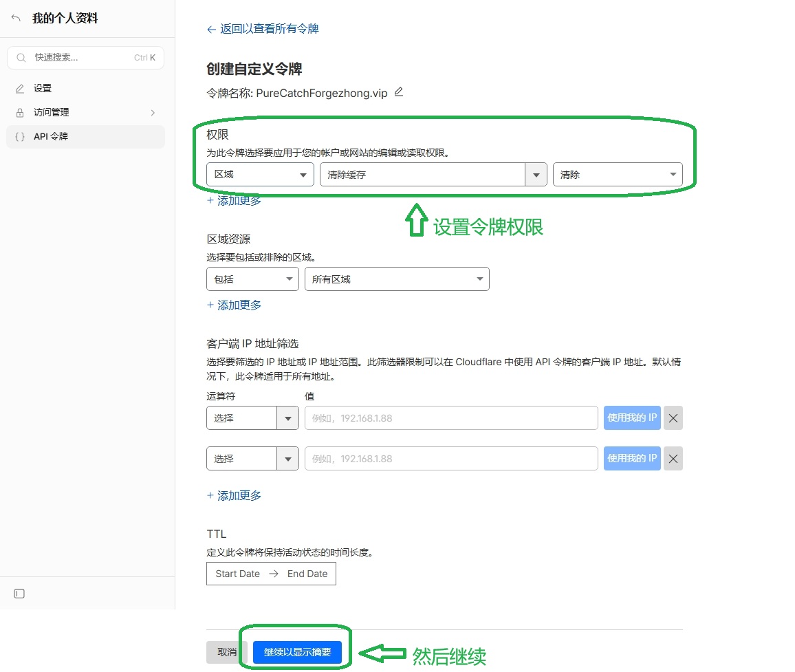Open the first 选择 operator dropdown
The height and width of the screenshot is (672, 795).
point(252,418)
